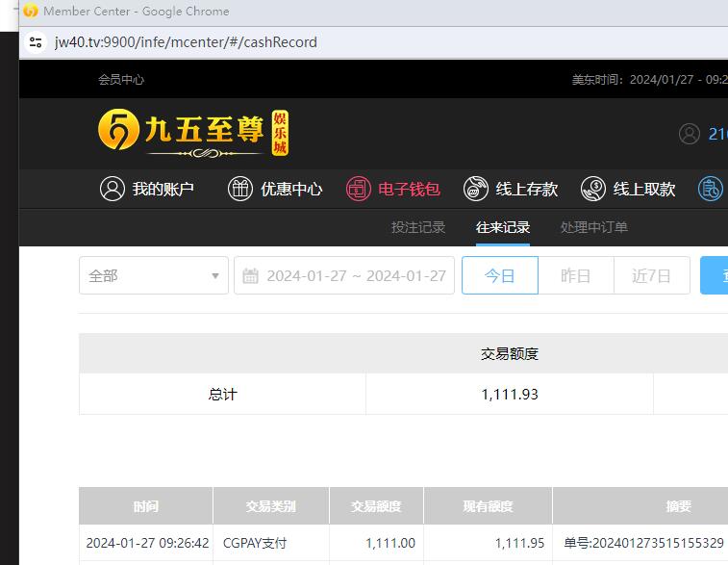728x565 pixels.
Task: Click the 时间 column header
Action: [x=146, y=506]
